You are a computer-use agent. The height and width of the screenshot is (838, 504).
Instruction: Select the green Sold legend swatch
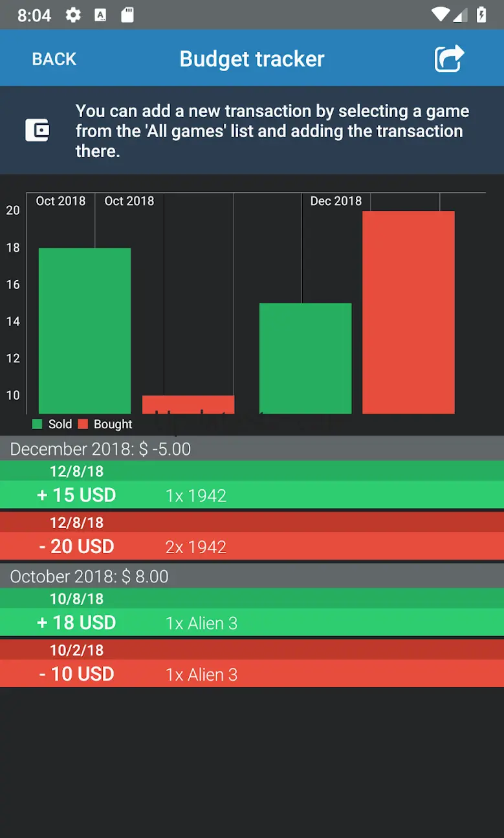pos(37,425)
